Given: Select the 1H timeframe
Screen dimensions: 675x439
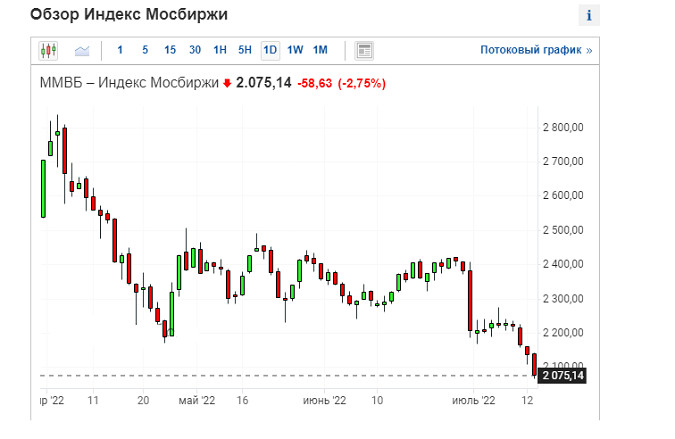Looking at the screenshot, I should tap(220, 50).
